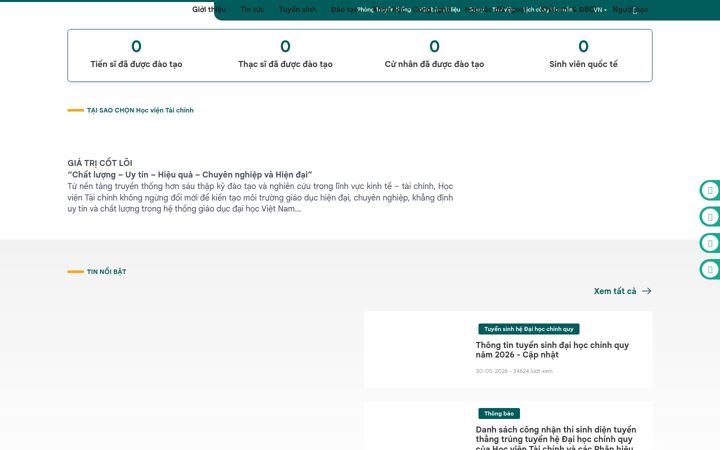Click the 30-05-2026 - 34624 lượt xem text

tap(514, 371)
